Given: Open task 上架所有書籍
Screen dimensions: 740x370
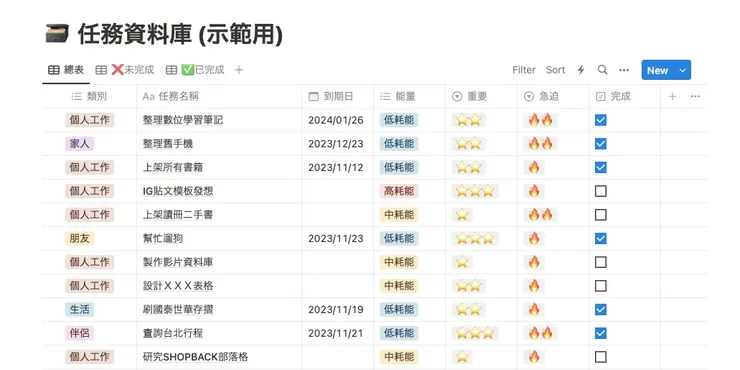Looking at the screenshot, I should 173,168.
